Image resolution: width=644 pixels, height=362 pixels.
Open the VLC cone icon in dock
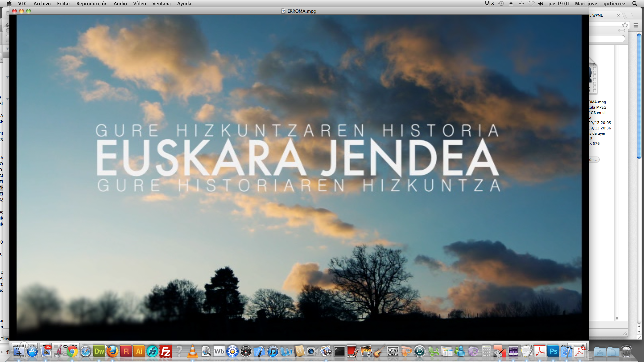click(193, 351)
